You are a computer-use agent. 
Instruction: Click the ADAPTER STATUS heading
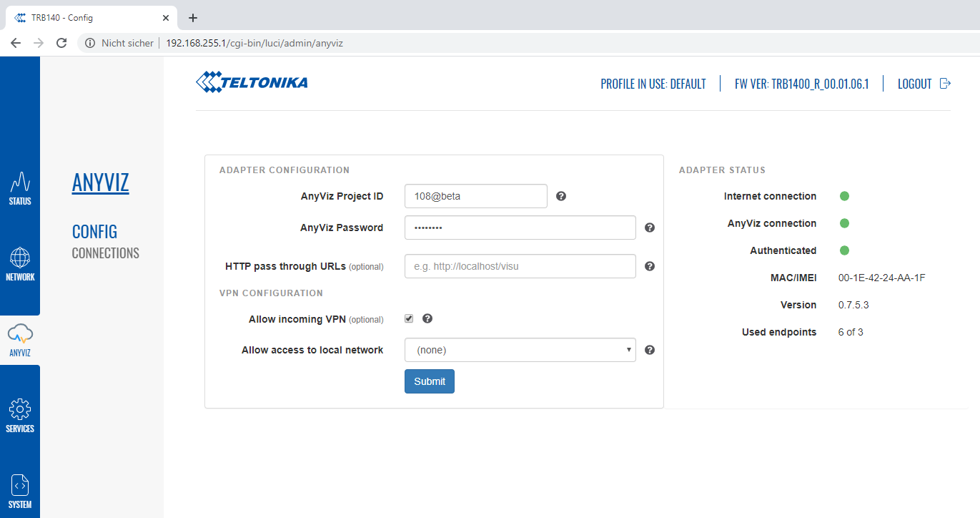[722, 170]
